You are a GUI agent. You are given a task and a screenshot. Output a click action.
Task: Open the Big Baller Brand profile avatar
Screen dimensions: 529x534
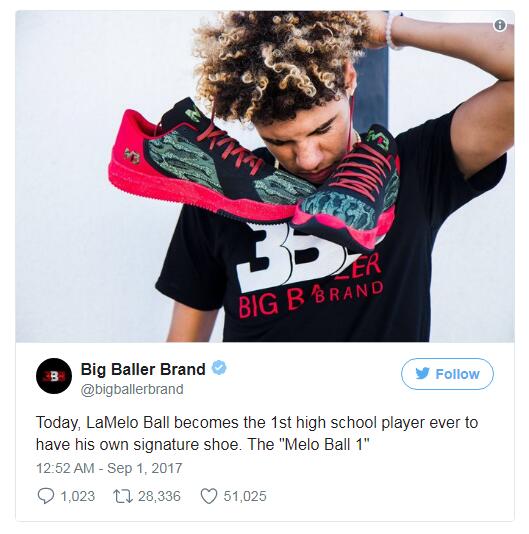click(x=54, y=376)
